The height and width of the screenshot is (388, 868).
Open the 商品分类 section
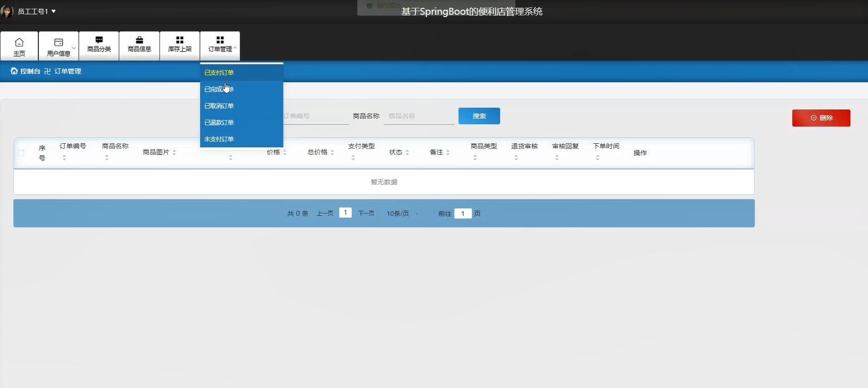[99, 46]
